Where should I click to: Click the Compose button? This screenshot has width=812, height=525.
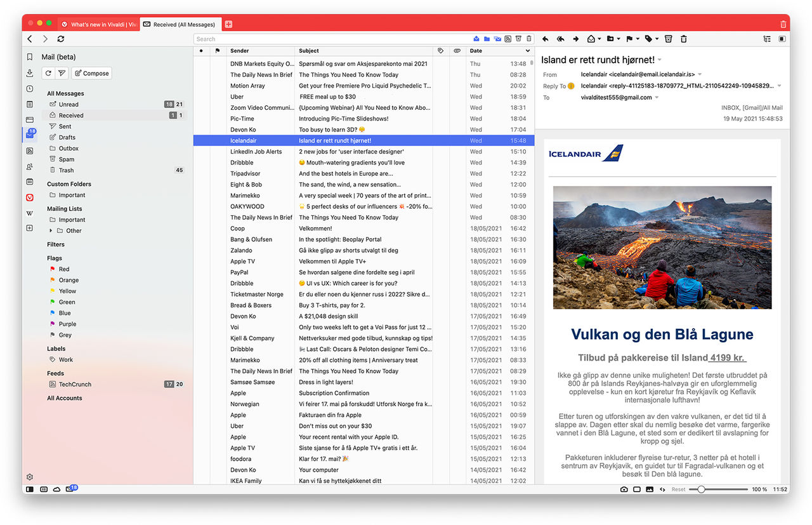92,73
